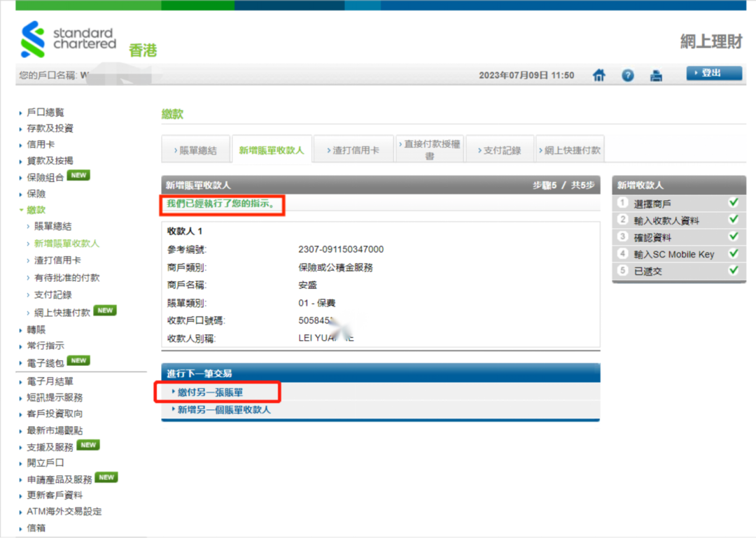Choose 新增另一個賬單收款人 link
The width and height of the screenshot is (756, 538).
(x=223, y=410)
